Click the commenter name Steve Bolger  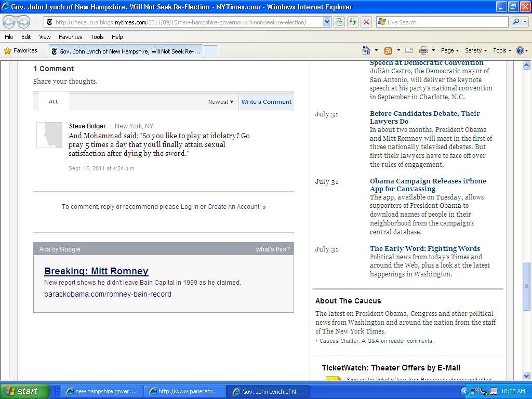[x=87, y=126]
